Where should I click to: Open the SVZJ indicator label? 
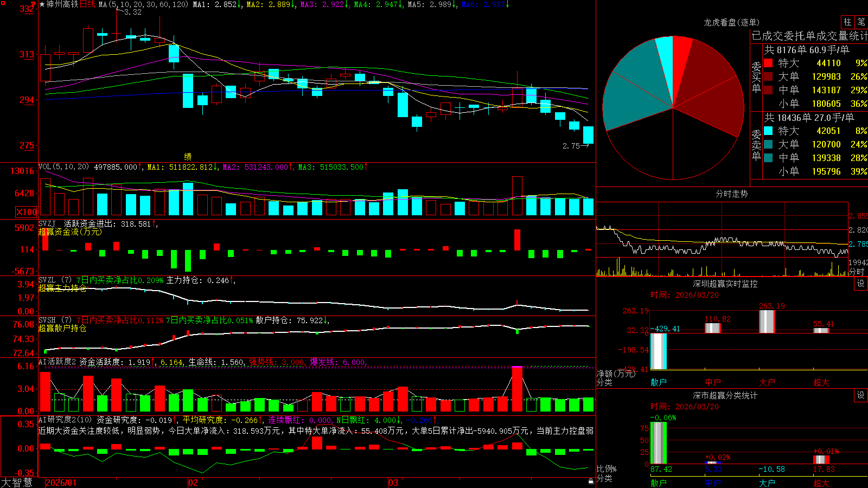pyautogui.click(x=47, y=223)
